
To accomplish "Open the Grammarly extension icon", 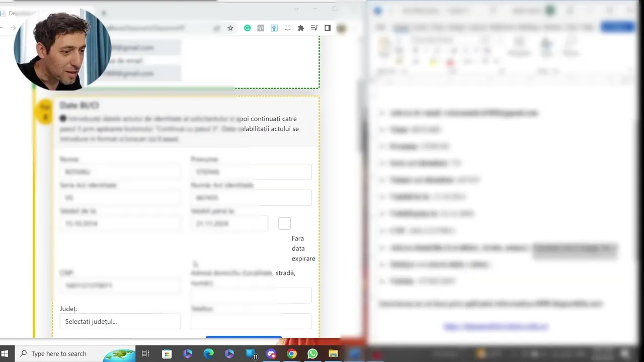I will pos(248,28).
